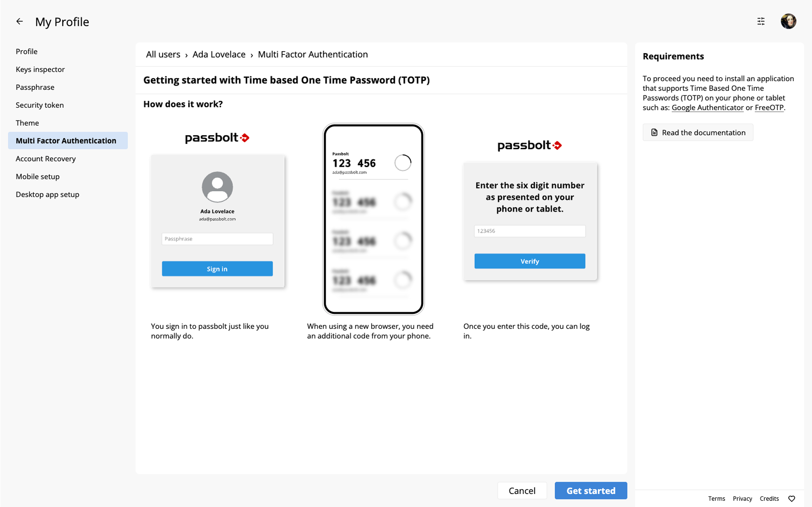Click the TOTP timer circle on phone
The width and height of the screenshot is (812, 507).
(403, 163)
